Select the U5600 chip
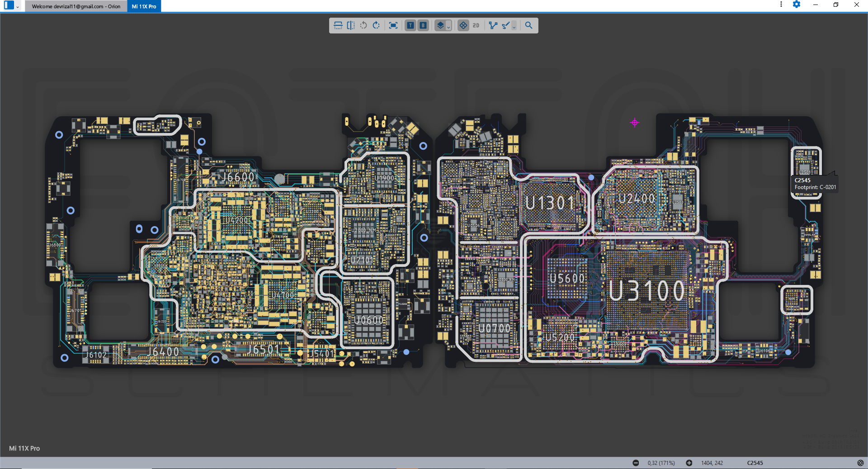The height and width of the screenshot is (469, 868). coord(567,279)
